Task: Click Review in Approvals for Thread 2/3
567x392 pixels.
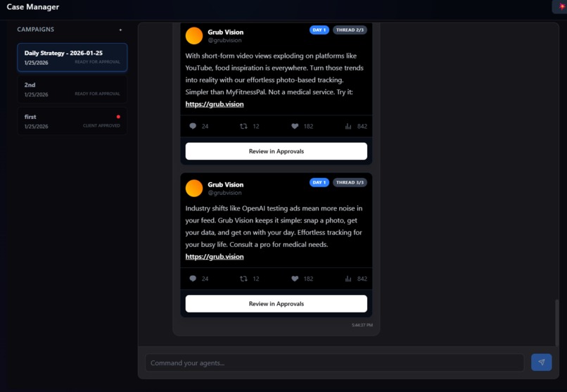Action: coord(276,151)
